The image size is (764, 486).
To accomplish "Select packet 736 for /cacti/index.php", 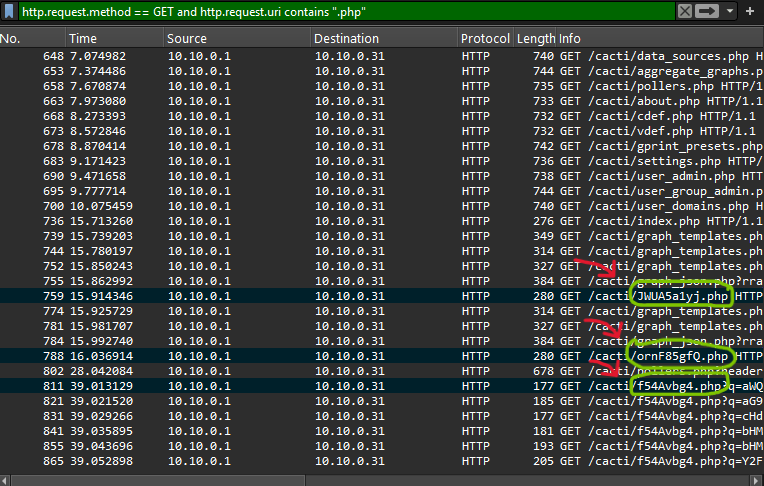I will pyautogui.click(x=300, y=220).
